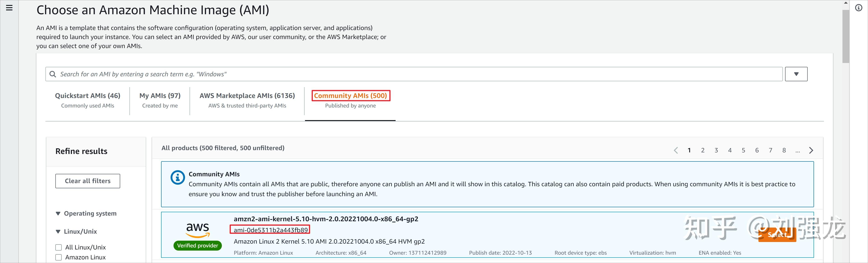Click the info panel icon top-right
Image resolution: width=868 pixels, height=263 pixels.
click(859, 8)
